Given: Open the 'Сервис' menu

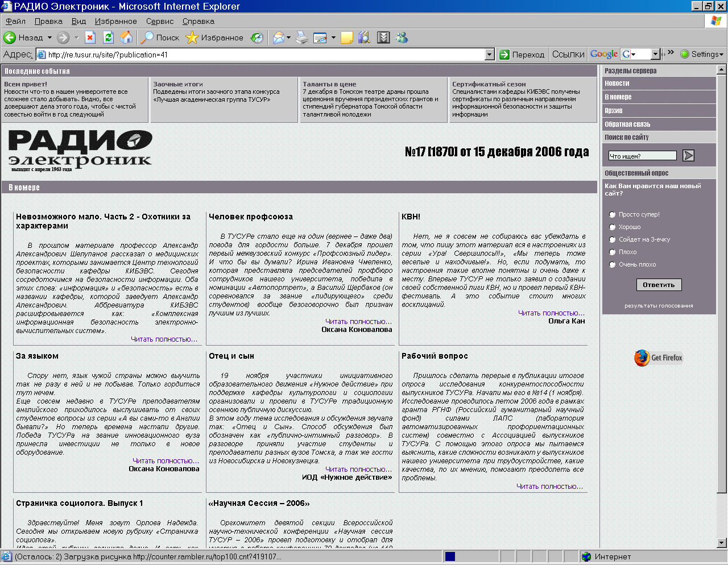Looking at the screenshot, I should tap(159, 21).
